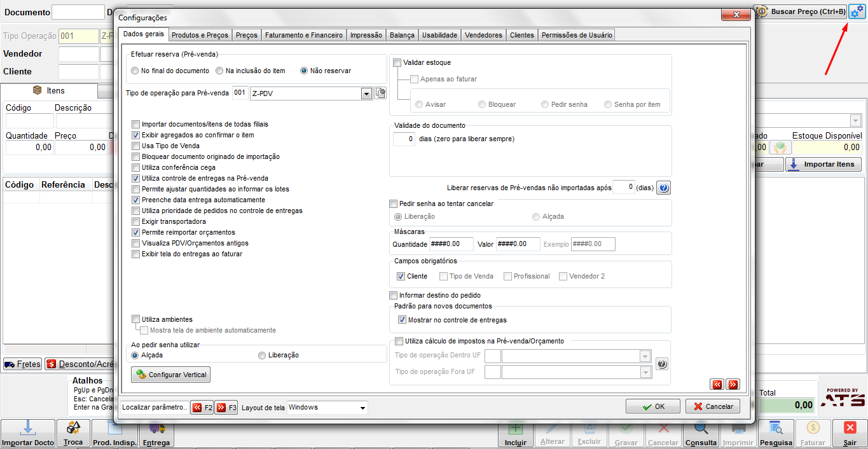868x449 pixels.
Task: Click the Faturar toolbar button
Action: point(813,434)
